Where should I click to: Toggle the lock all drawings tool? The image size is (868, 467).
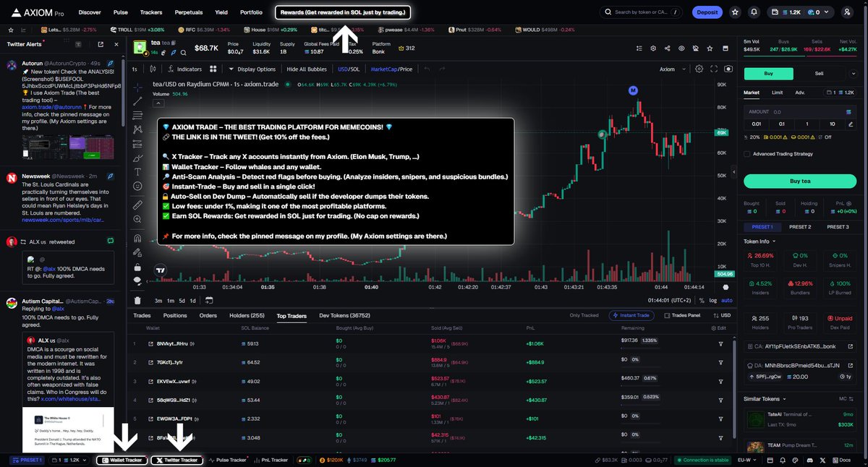(137, 267)
